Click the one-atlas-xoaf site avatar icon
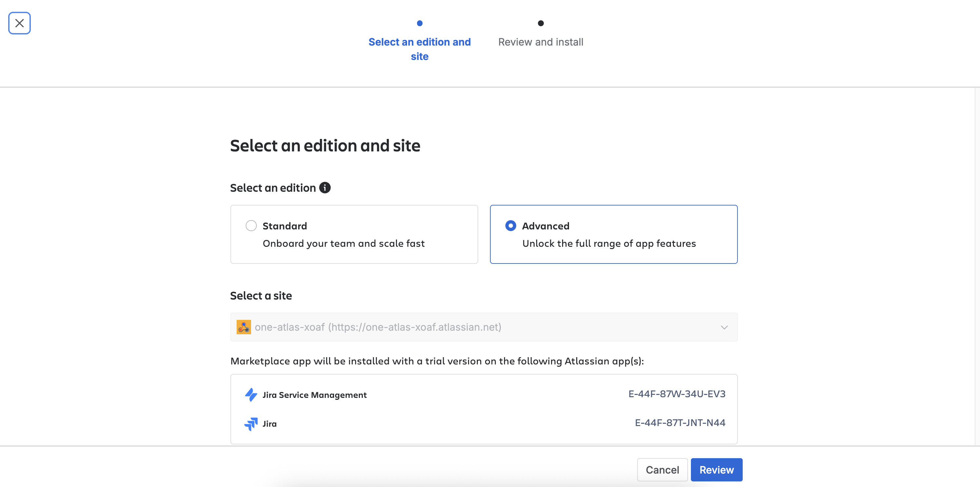Screen dimensions: 980x487 (244, 327)
